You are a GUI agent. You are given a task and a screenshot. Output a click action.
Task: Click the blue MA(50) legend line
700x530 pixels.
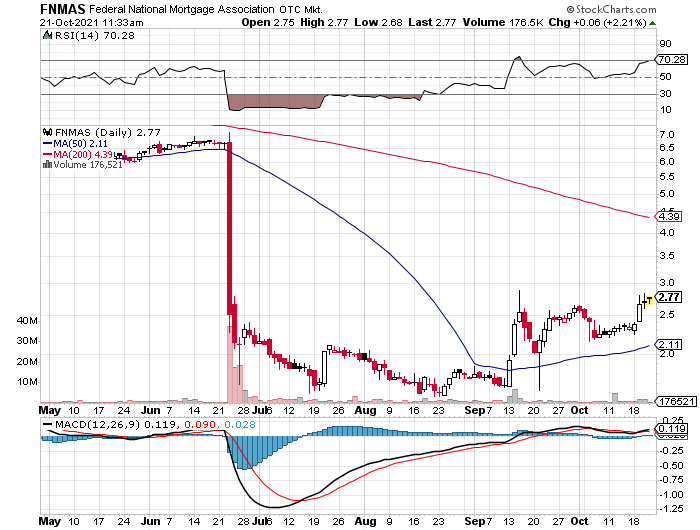point(48,144)
